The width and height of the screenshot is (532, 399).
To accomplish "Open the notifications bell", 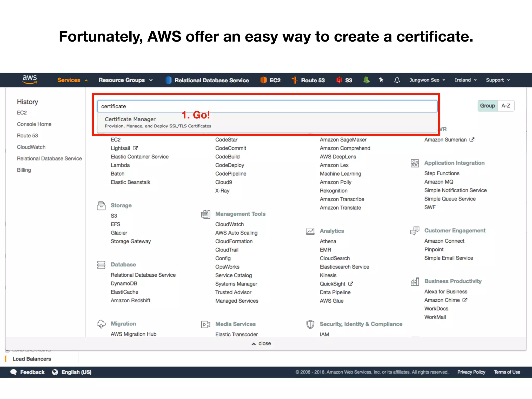I will coord(397,80).
